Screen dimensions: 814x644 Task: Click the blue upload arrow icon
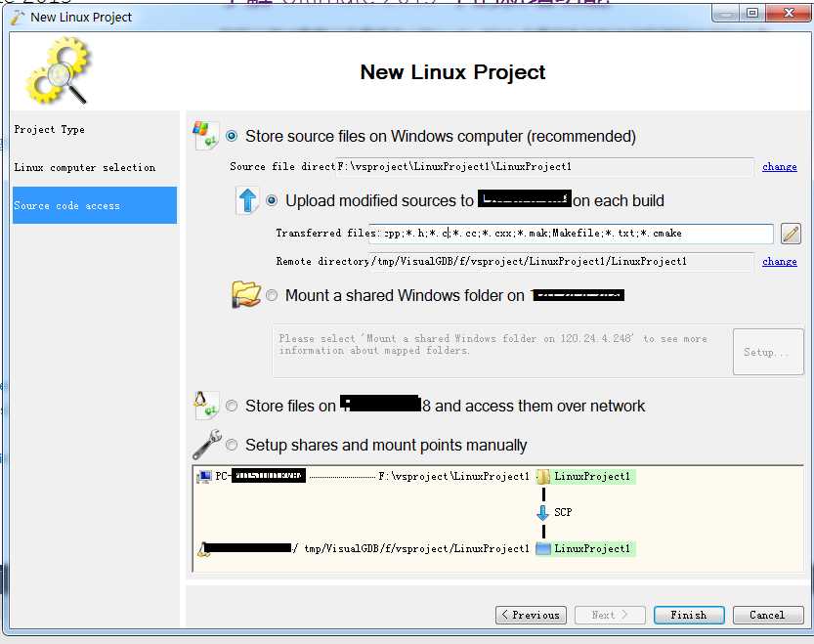(247, 200)
